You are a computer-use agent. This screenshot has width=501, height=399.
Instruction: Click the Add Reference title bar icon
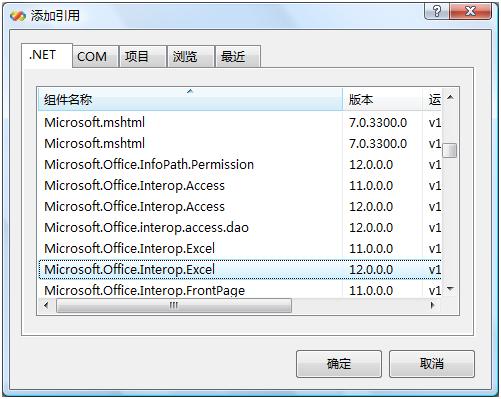coord(18,16)
